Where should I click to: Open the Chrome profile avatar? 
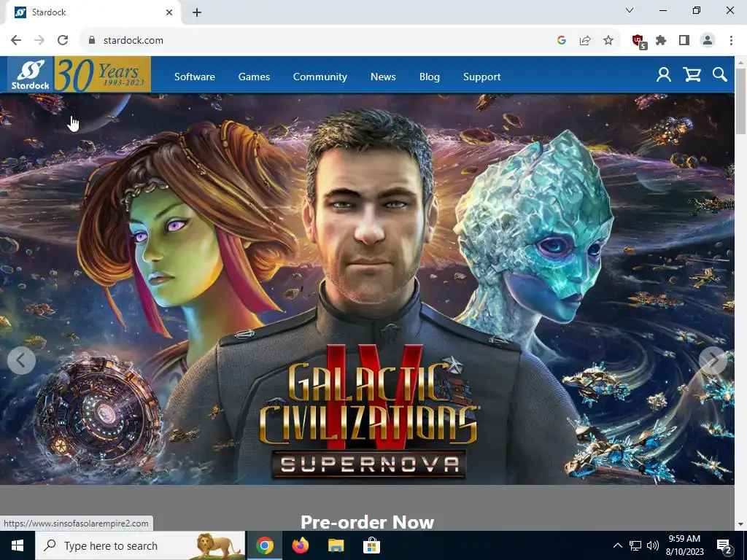(708, 41)
